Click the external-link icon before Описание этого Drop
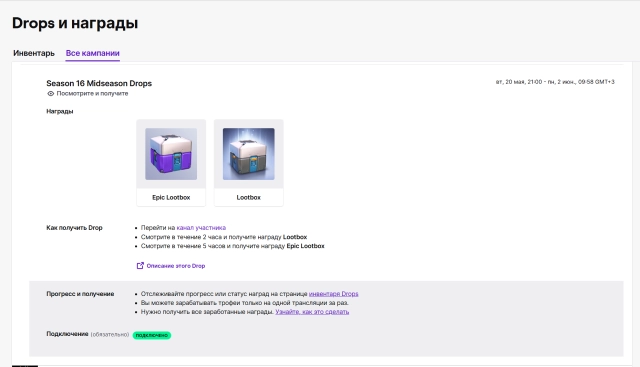 tap(140, 266)
